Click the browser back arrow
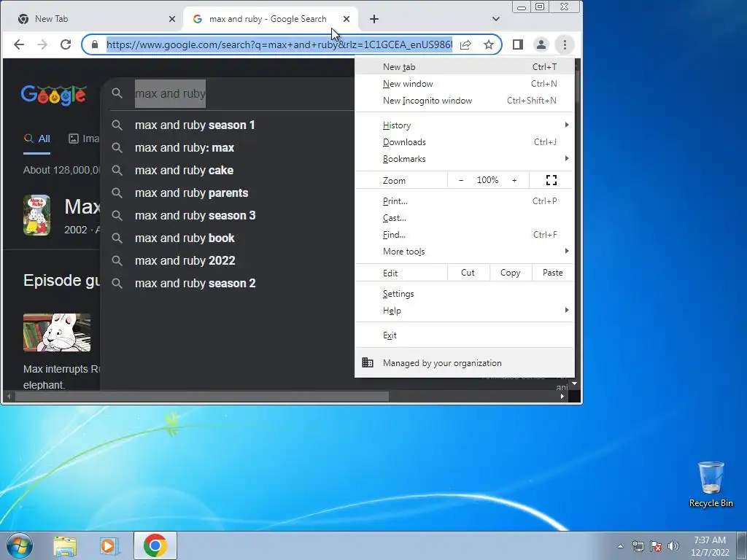This screenshot has width=747, height=560. click(x=18, y=44)
